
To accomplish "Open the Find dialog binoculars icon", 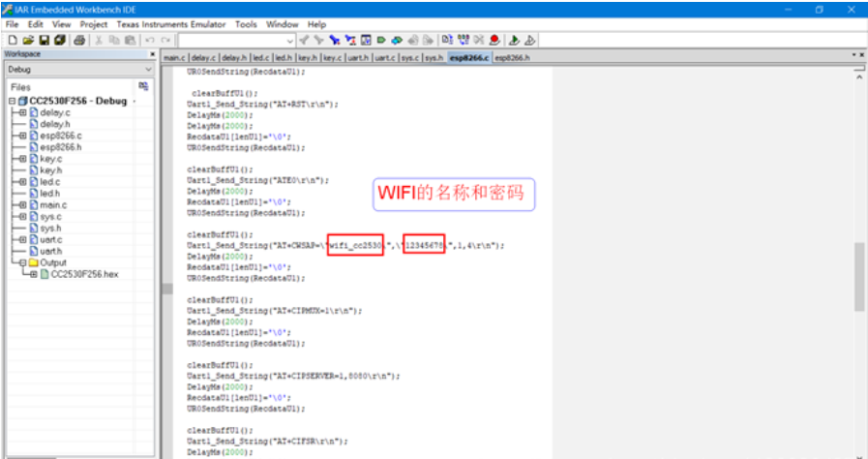I will [335, 40].
